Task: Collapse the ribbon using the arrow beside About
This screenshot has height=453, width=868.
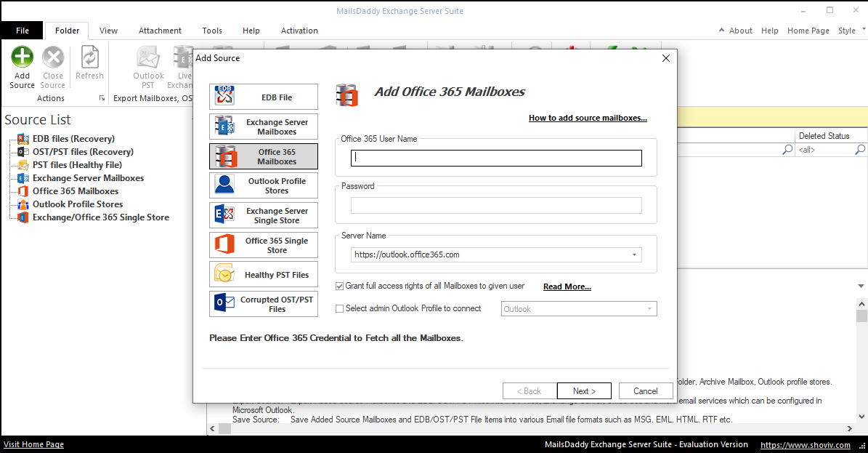Action: coord(721,30)
